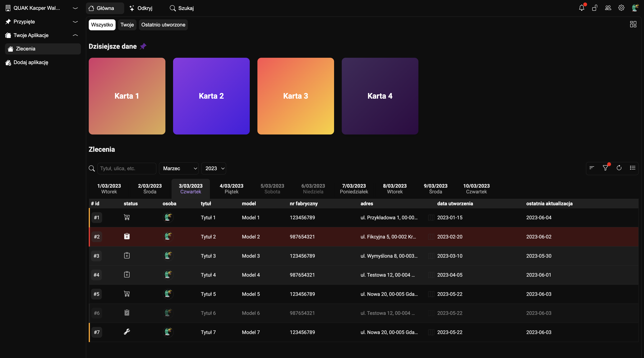The image size is (644, 358).
Task: Click the Tytuł, ulica search field
Action: [127, 168]
